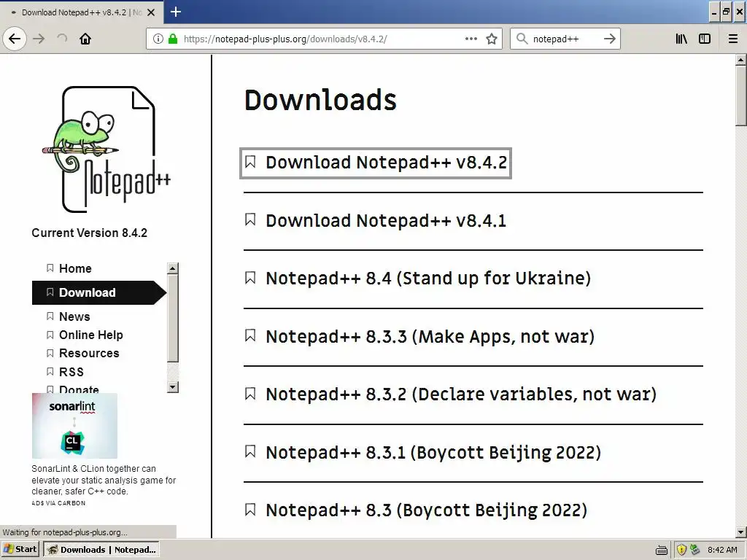Click the sidebar menu scrollbar thumb
This screenshot has height=560, width=747.
pos(172,318)
